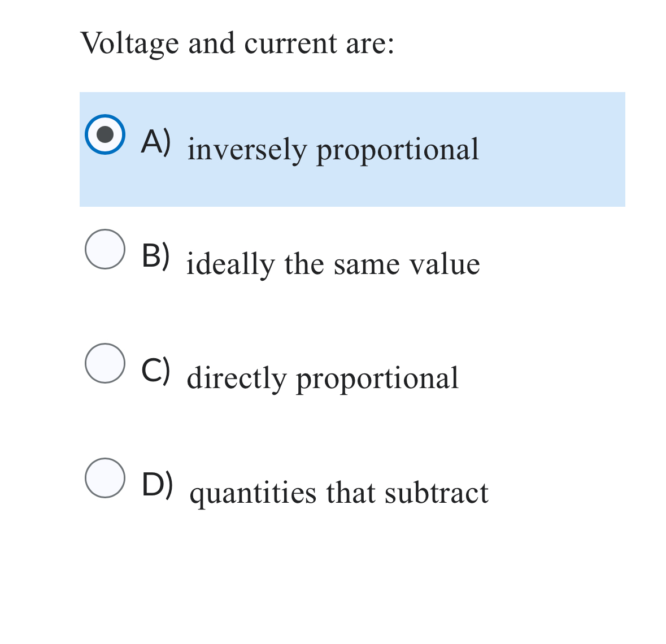Image resolution: width=666 pixels, height=644 pixels.
Task: Choose the answer 'directly proportional'
Action: pos(323,377)
